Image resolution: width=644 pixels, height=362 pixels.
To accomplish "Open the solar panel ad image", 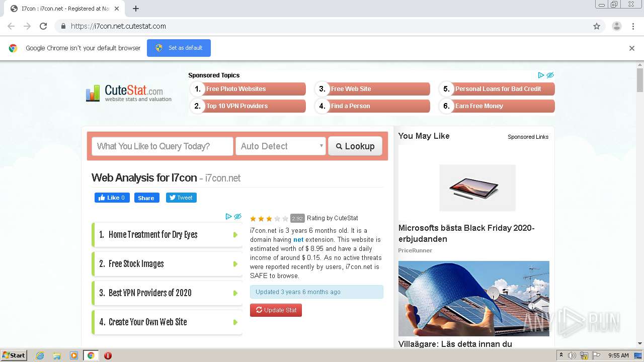I will tap(474, 299).
